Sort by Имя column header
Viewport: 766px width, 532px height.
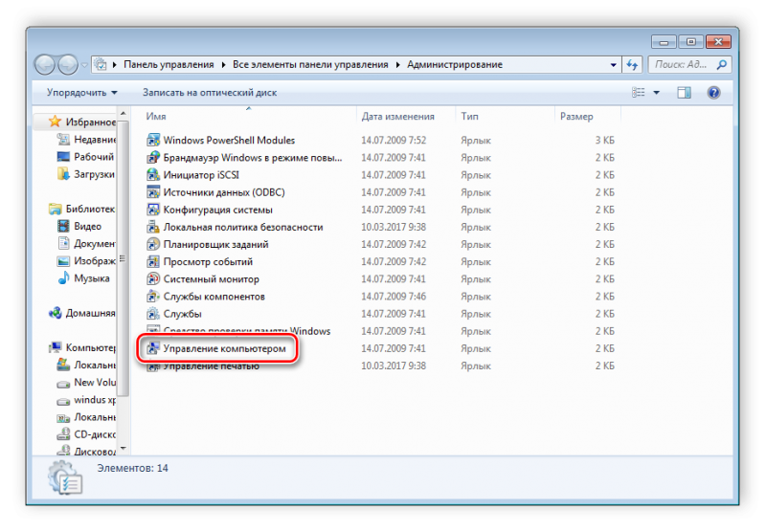click(249, 116)
